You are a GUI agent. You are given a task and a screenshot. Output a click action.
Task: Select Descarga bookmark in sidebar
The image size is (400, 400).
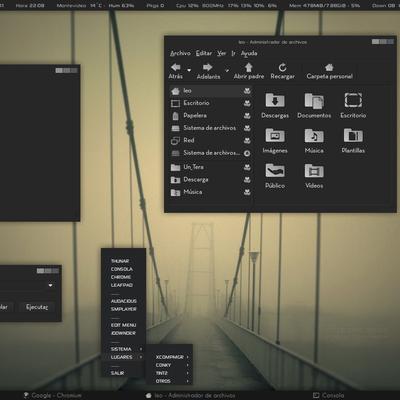point(211,180)
